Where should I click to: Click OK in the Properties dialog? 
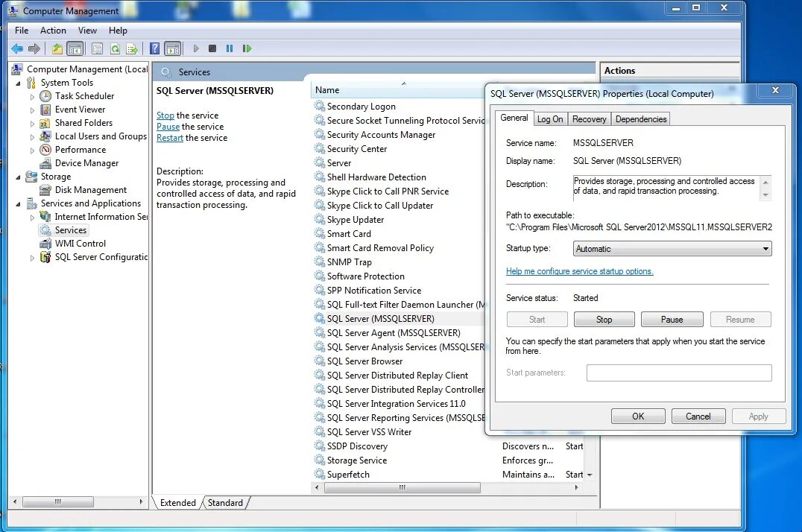point(638,417)
